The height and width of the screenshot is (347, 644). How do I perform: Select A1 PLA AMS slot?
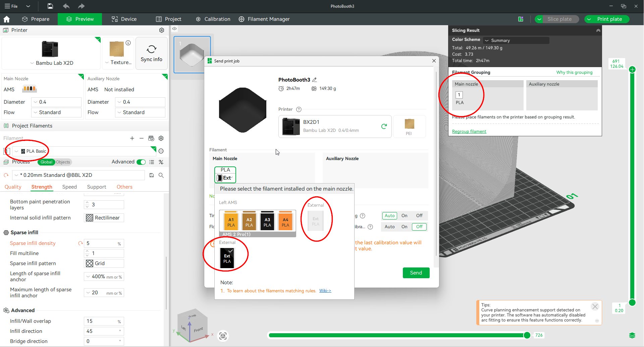pyautogui.click(x=231, y=221)
